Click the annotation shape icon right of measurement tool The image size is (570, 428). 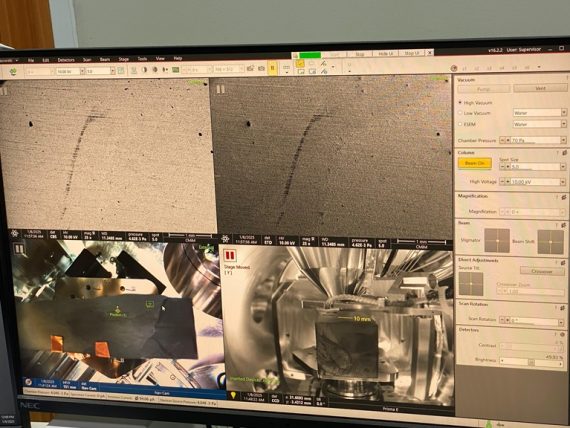coord(312,63)
